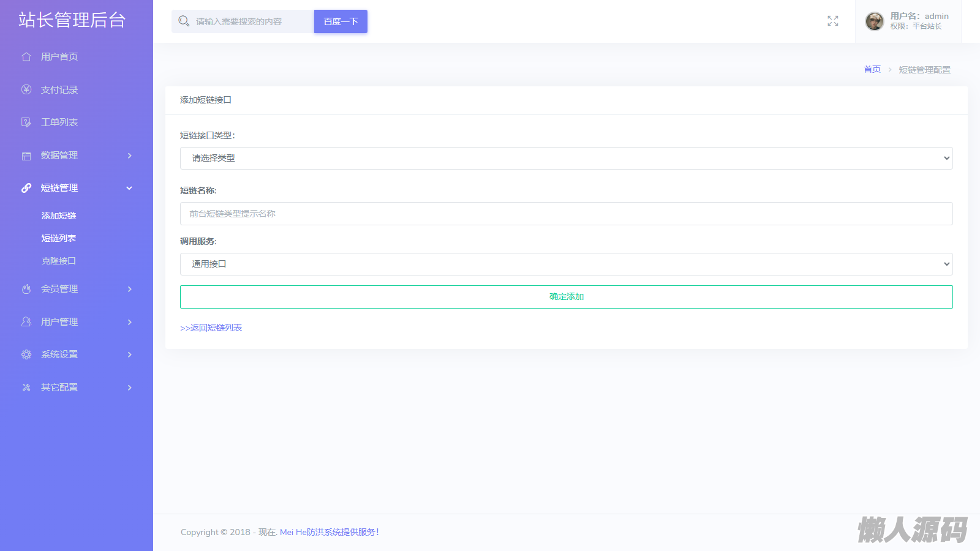Viewport: 980px width, 551px height.
Task: Click the home icon beside 用户首页
Action: click(x=26, y=57)
